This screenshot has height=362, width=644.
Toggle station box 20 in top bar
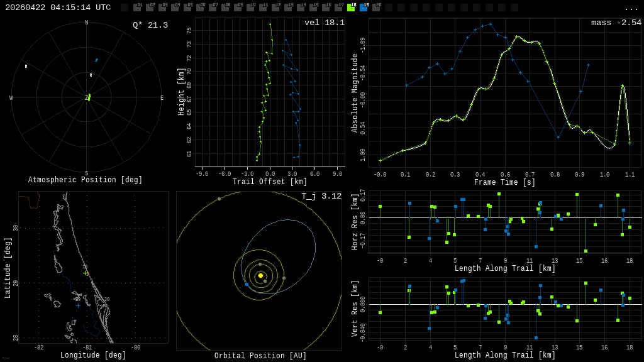pos(376,8)
